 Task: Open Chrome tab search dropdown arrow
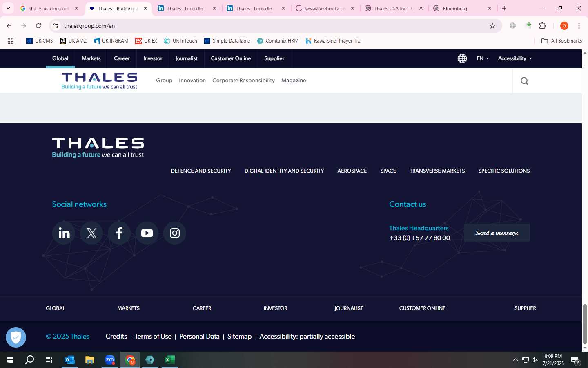[x=8, y=8]
